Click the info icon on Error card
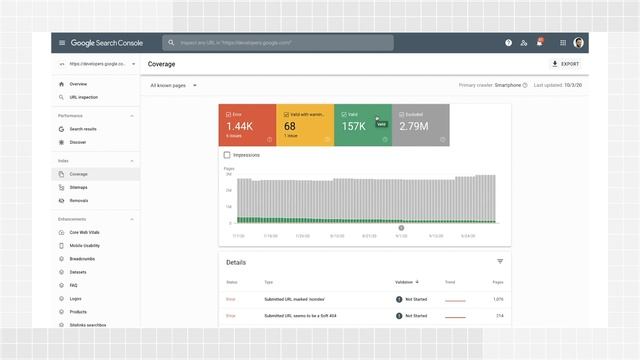This screenshot has height=360, width=640. click(269, 140)
